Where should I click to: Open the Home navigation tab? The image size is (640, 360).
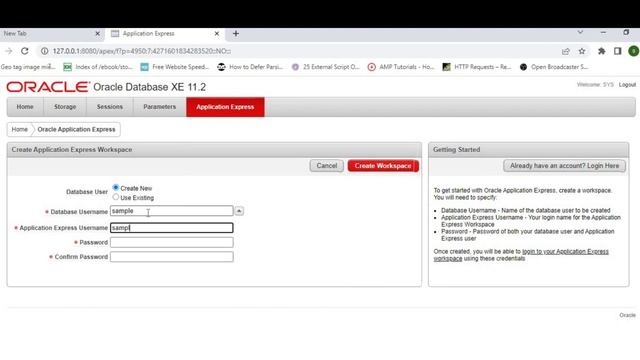pos(25,107)
